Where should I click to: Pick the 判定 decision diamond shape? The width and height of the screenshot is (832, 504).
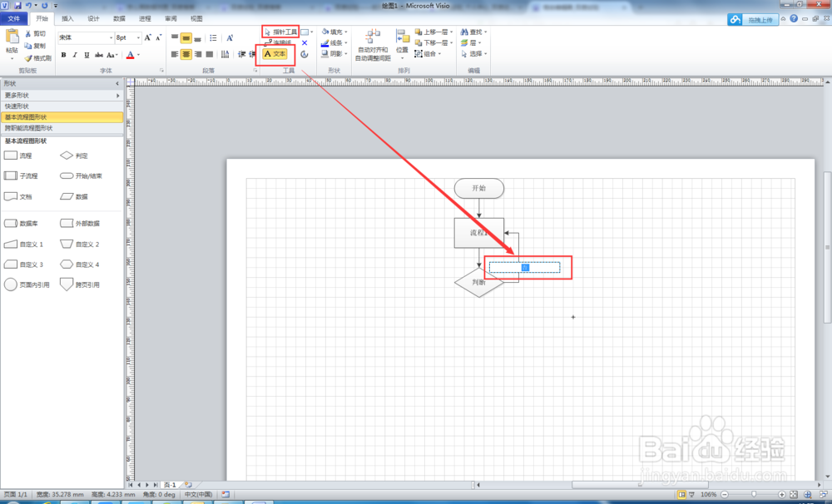[x=74, y=156]
